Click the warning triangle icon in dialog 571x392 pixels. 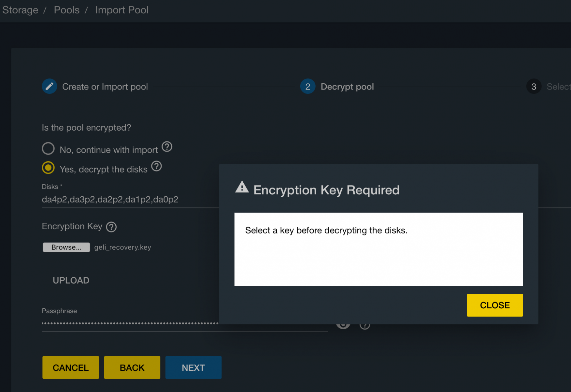tap(242, 187)
